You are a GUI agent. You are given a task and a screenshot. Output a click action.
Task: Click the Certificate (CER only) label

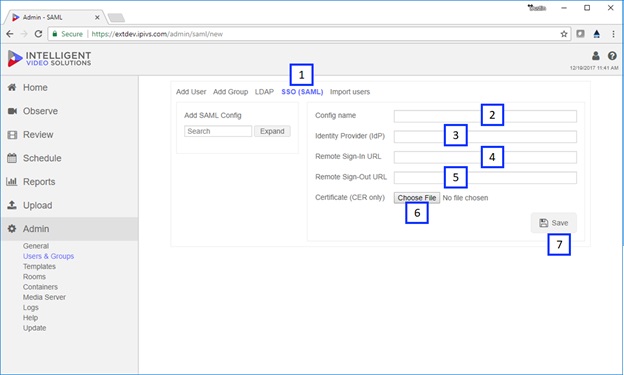click(350, 197)
